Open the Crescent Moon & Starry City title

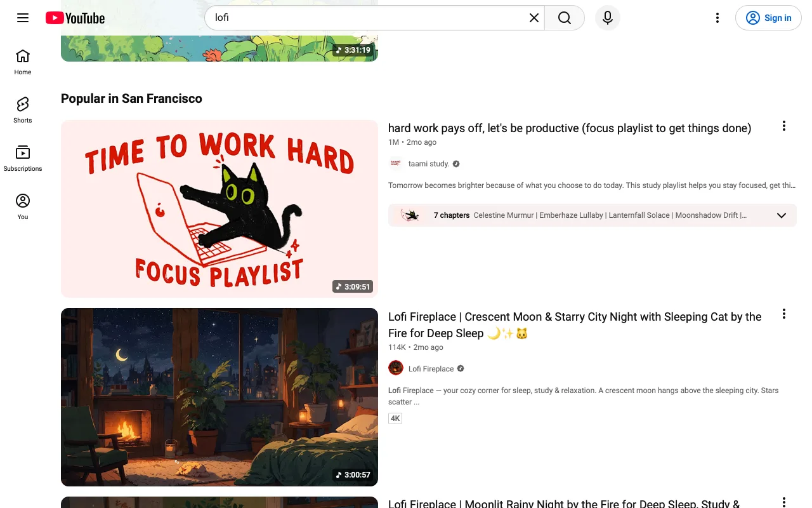point(575,325)
